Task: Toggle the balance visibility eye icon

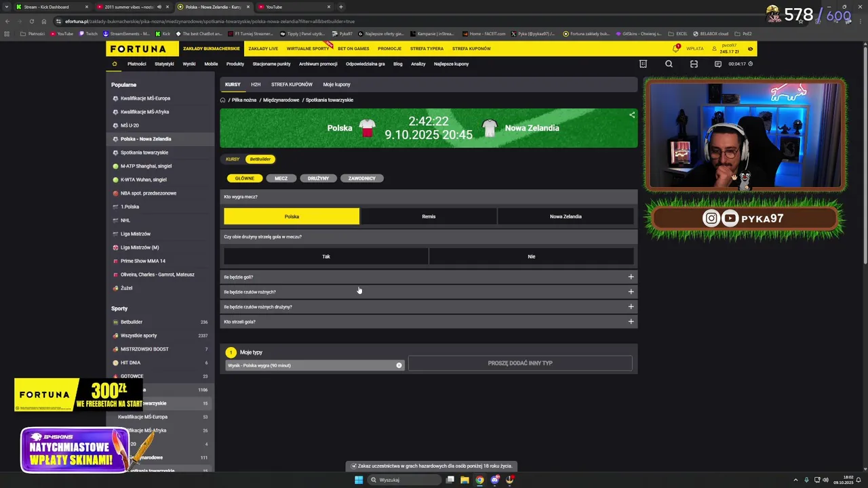Action: point(750,49)
